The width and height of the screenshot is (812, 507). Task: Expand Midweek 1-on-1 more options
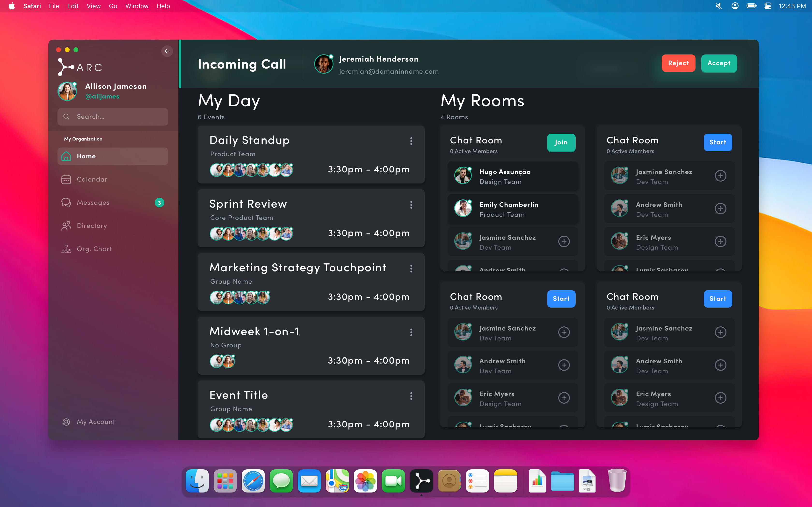(x=411, y=332)
